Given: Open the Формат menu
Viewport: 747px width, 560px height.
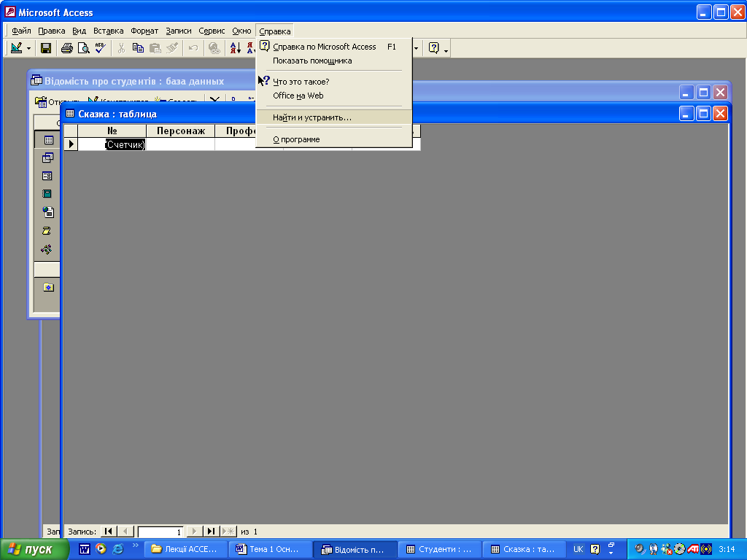Looking at the screenshot, I should tap(144, 31).
